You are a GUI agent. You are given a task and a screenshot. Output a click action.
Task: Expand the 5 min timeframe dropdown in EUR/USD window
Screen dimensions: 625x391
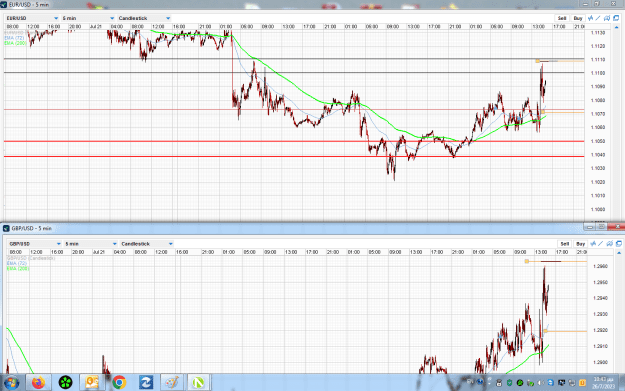coord(112,18)
